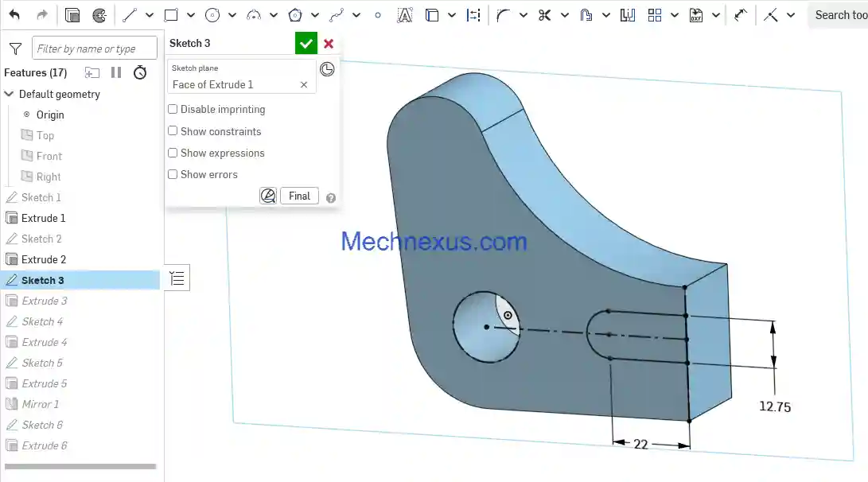Select the Trim scissors tool
The image size is (868, 482).
544,15
